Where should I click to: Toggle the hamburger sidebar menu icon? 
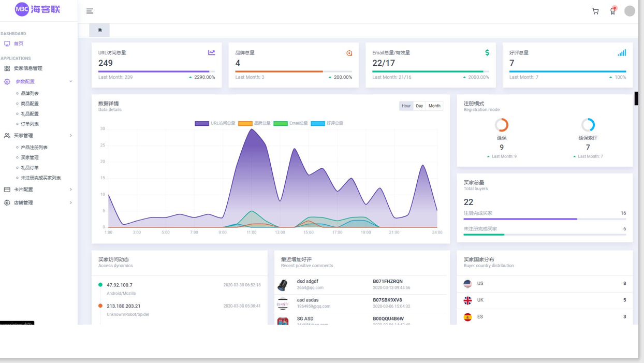(90, 11)
